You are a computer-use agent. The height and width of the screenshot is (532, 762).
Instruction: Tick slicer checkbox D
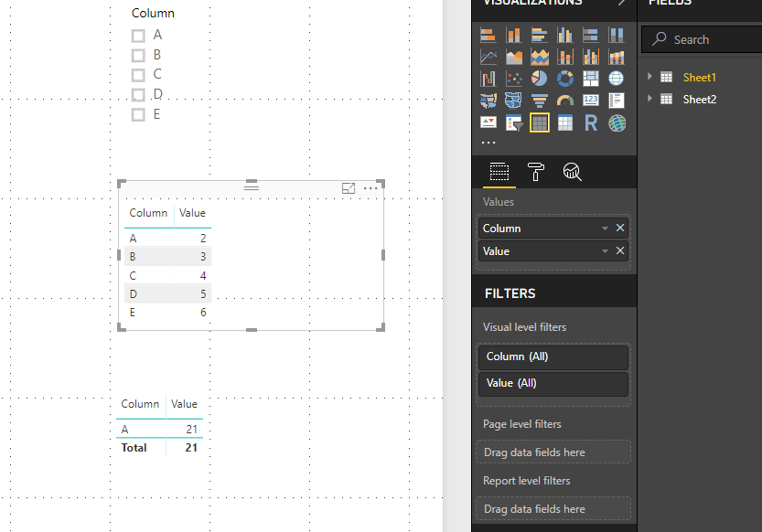click(138, 95)
